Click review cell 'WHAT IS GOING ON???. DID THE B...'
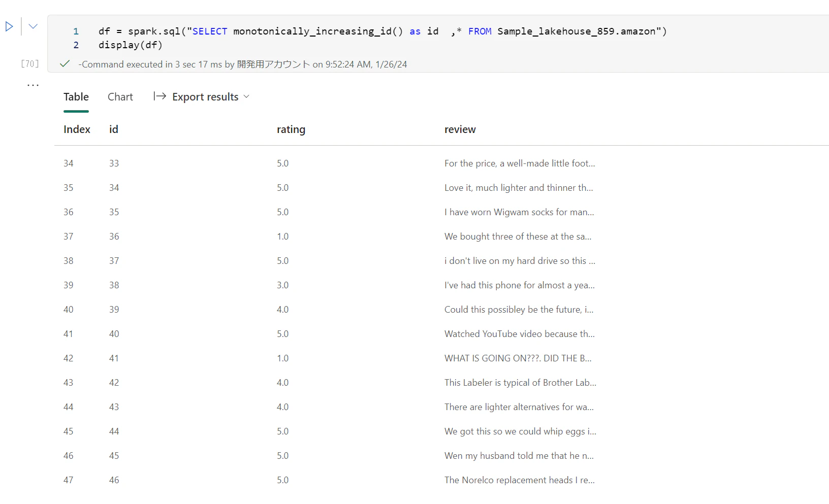The image size is (829, 504). click(x=518, y=358)
